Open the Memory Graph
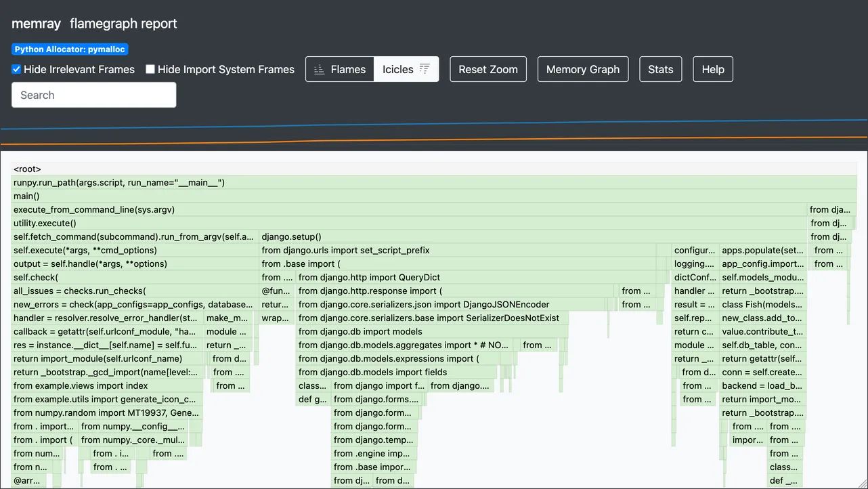Screen dimensions: 868x489 582,69
